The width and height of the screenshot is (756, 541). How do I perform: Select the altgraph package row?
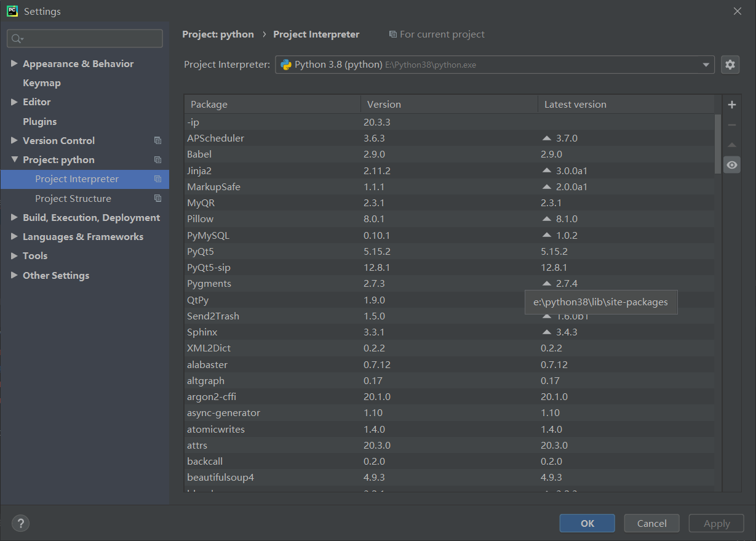pyautogui.click(x=450, y=380)
